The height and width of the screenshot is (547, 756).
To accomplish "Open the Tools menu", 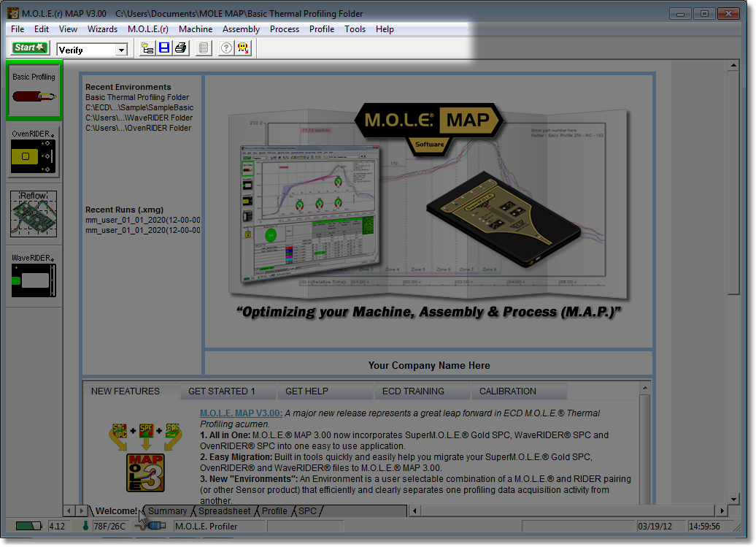I will click(x=355, y=29).
